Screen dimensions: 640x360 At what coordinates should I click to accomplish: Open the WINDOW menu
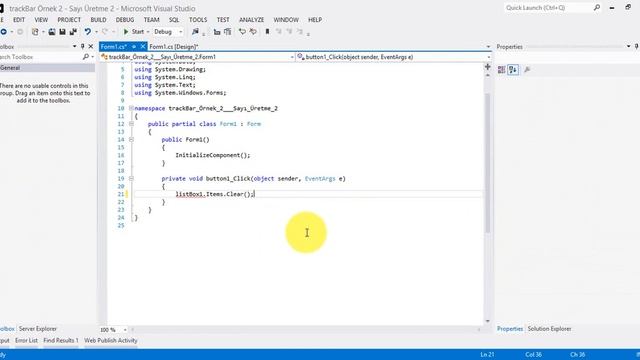286,20
